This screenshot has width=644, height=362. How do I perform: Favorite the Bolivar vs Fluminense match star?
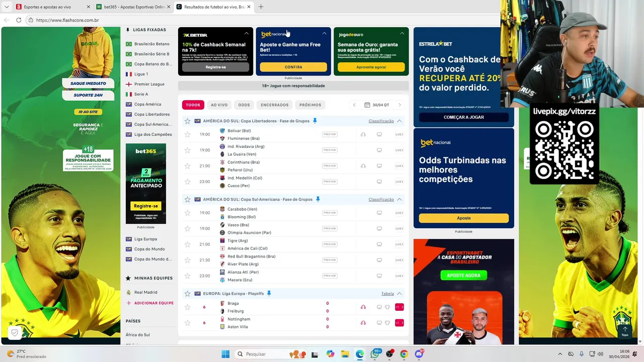(188, 134)
